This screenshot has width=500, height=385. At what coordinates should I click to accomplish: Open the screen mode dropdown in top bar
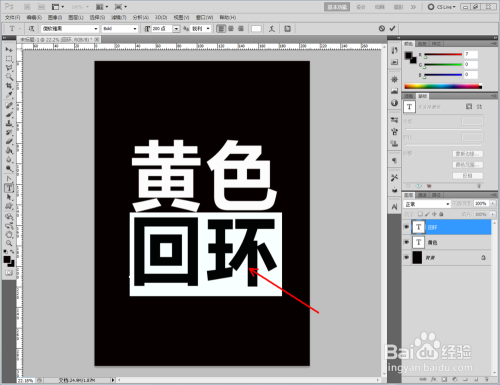tap(121, 7)
